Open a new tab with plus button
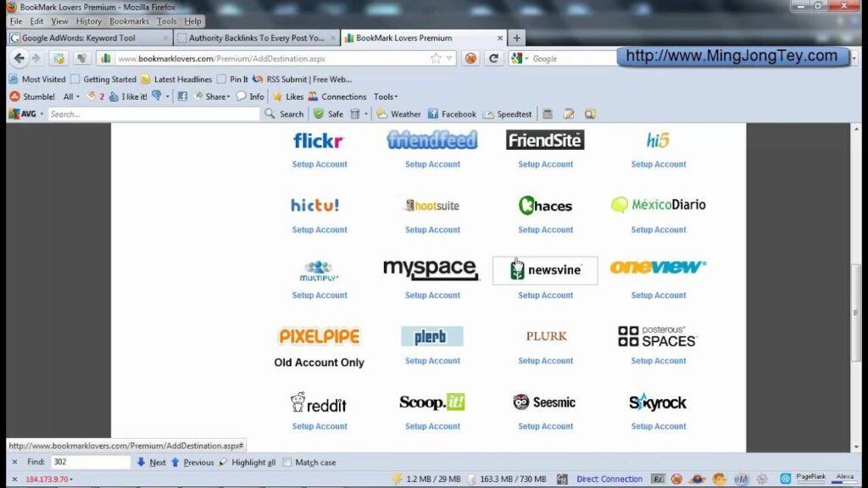This screenshot has height=488, width=868. pos(516,37)
